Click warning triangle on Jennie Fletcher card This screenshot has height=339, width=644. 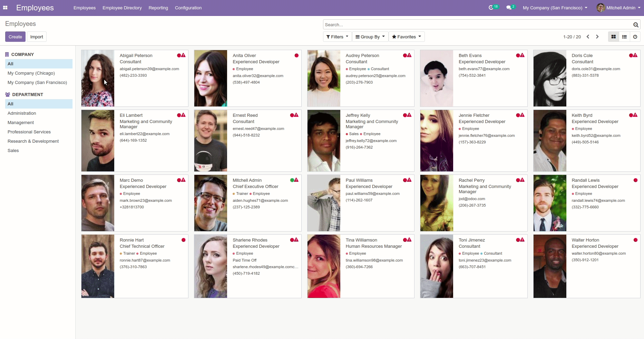[522, 115]
